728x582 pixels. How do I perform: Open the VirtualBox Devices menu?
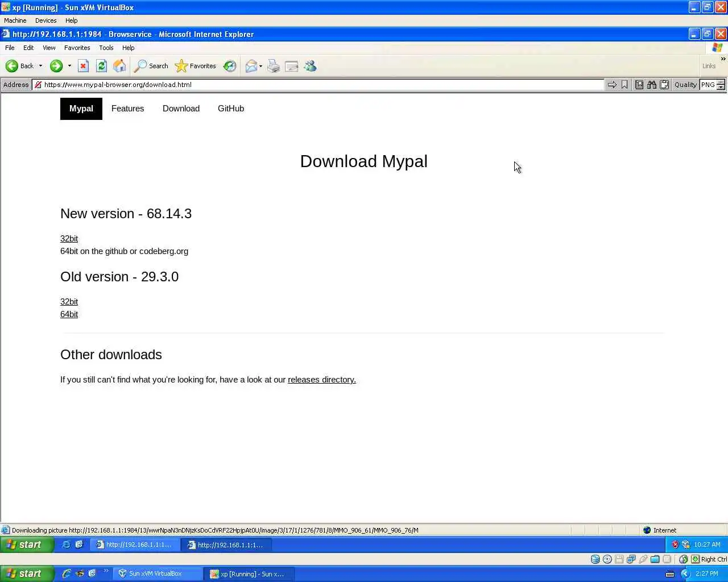coord(45,20)
